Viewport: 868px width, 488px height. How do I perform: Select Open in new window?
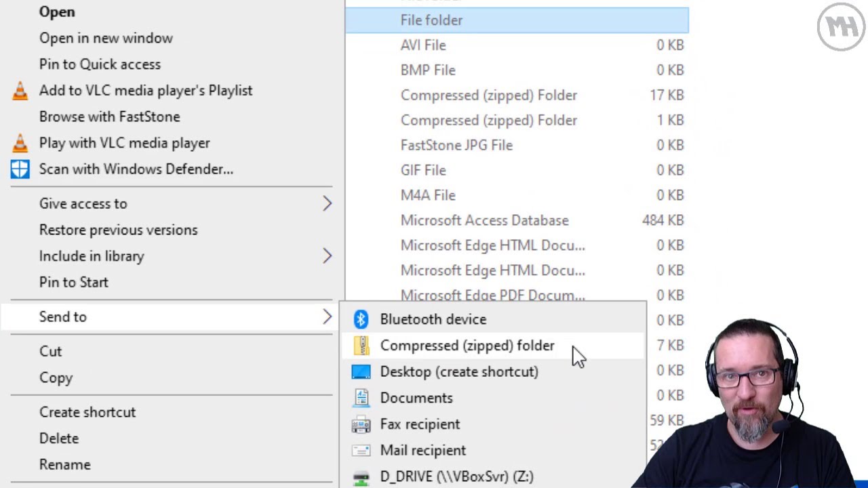pyautogui.click(x=106, y=38)
